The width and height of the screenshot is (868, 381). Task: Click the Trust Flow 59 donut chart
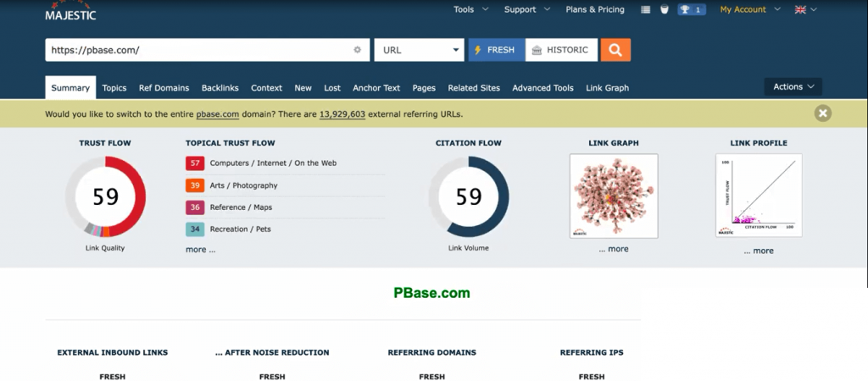[105, 196]
